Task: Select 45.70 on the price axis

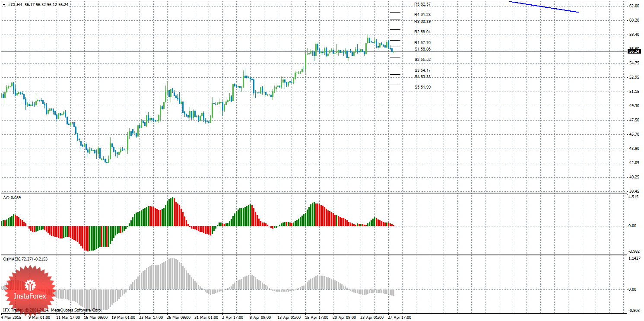Action: (634, 134)
